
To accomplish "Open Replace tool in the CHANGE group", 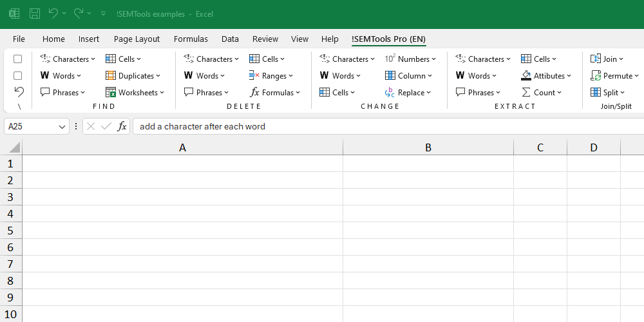I will (408, 92).
